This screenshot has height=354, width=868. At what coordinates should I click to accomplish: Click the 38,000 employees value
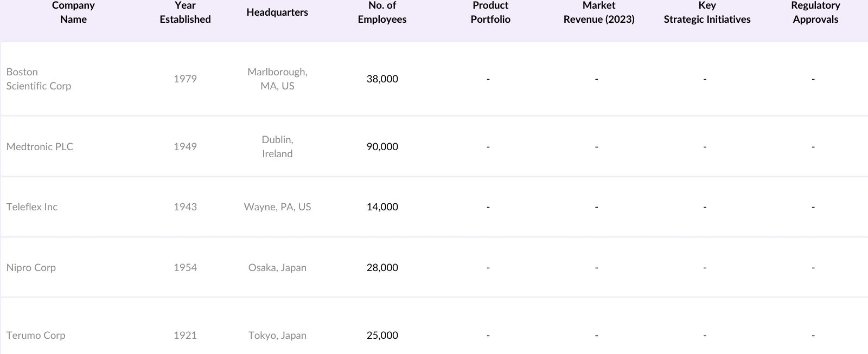point(382,79)
